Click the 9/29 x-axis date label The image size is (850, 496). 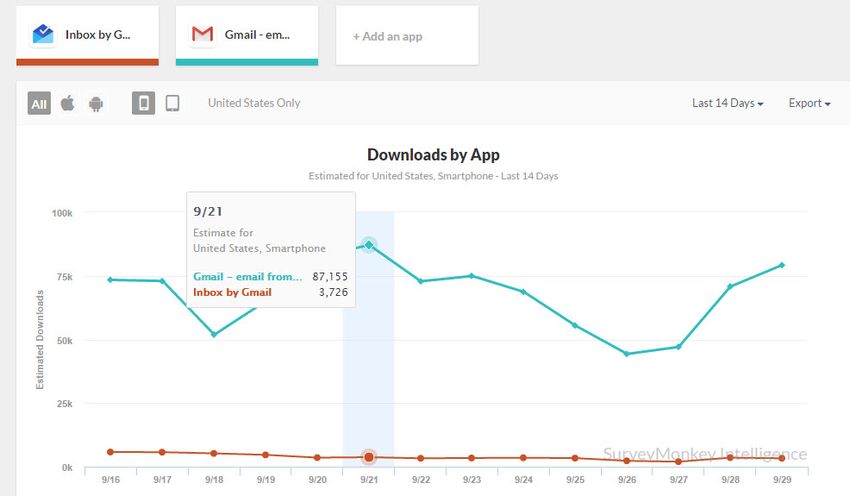(782, 480)
